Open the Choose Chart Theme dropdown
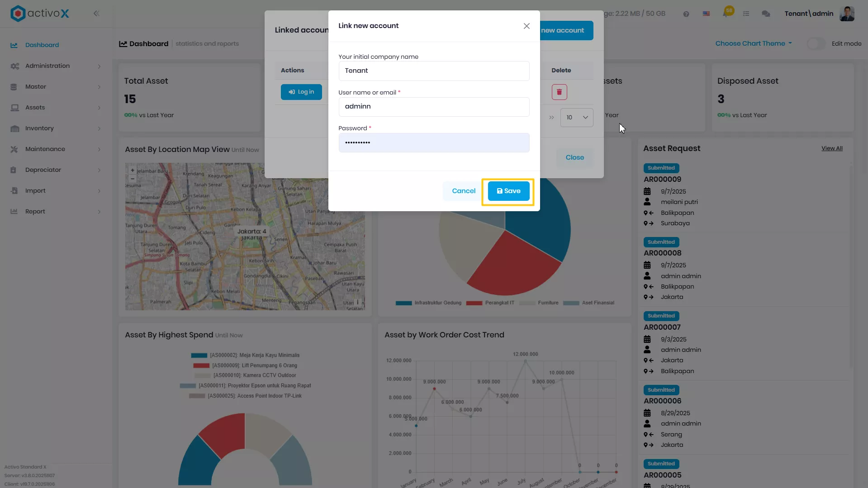 tap(754, 44)
